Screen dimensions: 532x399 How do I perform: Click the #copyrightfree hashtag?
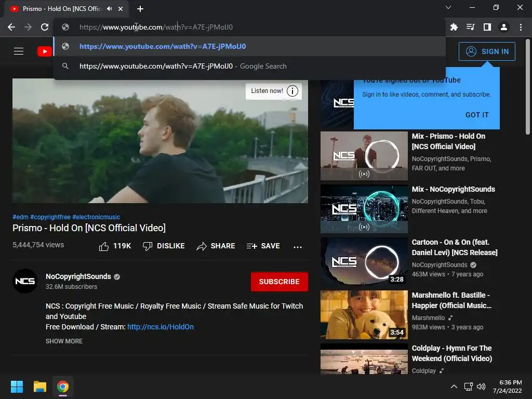[x=50, y=217]
